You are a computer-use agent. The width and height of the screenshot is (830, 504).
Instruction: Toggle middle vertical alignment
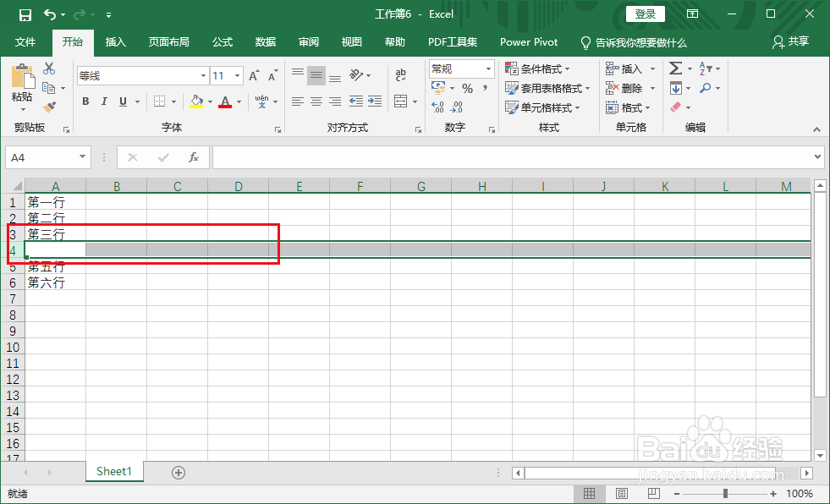[x=316, y=75]
